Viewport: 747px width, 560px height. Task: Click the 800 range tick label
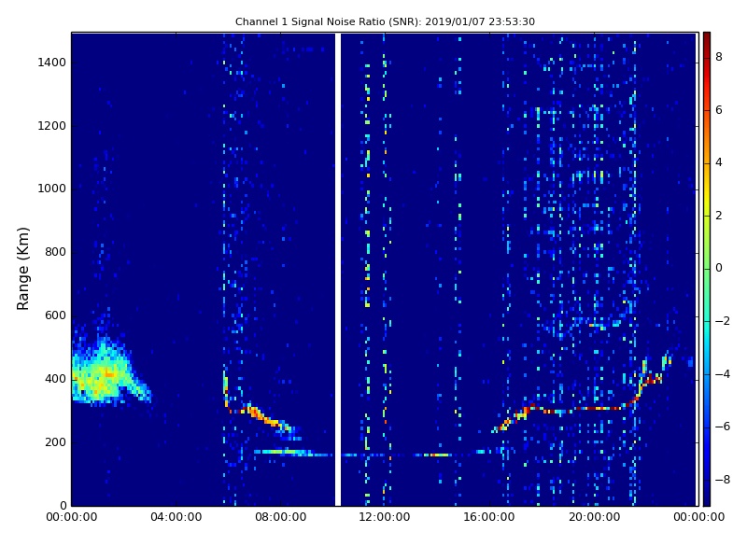coord(55,252)
